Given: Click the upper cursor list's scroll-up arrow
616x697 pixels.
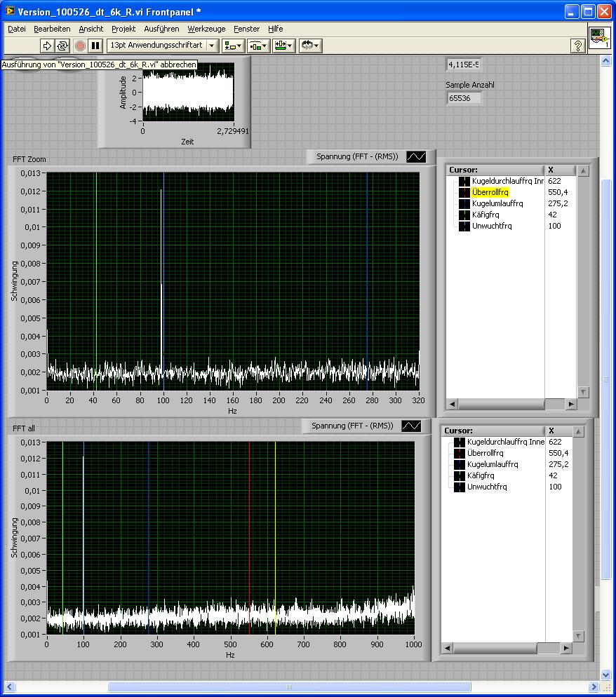Looking at the screenshot, I should tap(583, 170).
